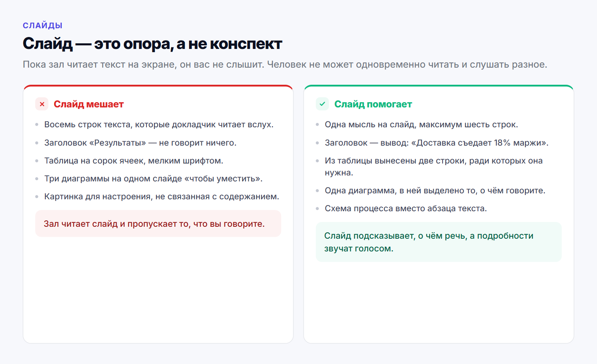The height and width of the screenshot is (364, 597).
Task: Click the red cross icon beside «Слайд мешает»
Action: (x=42, y=104)
